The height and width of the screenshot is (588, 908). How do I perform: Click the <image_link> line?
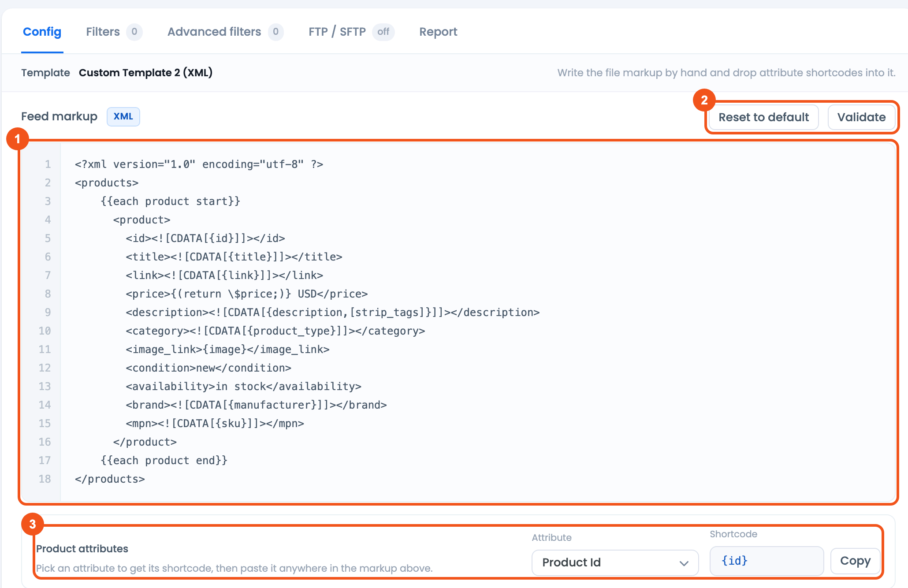(227, 350)
